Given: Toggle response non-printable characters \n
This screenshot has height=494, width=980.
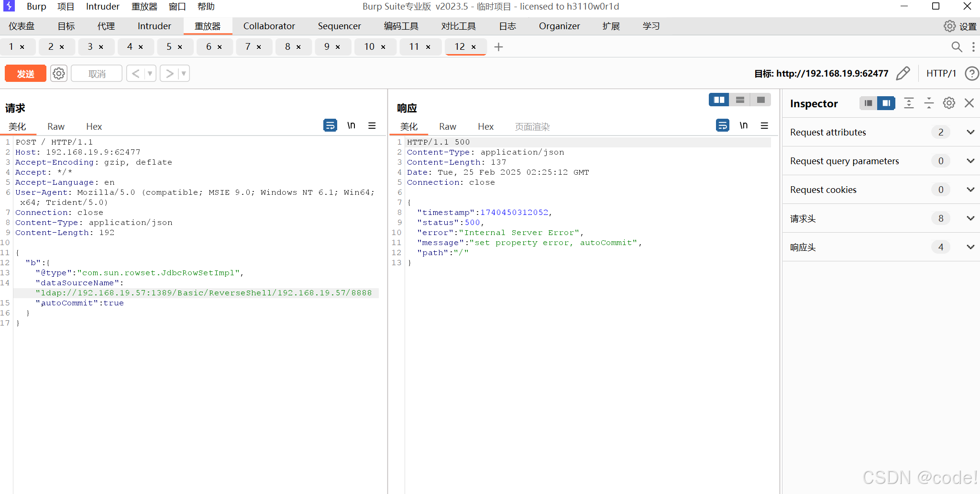Looking at the screenshot, I should [x=743, y=125].
